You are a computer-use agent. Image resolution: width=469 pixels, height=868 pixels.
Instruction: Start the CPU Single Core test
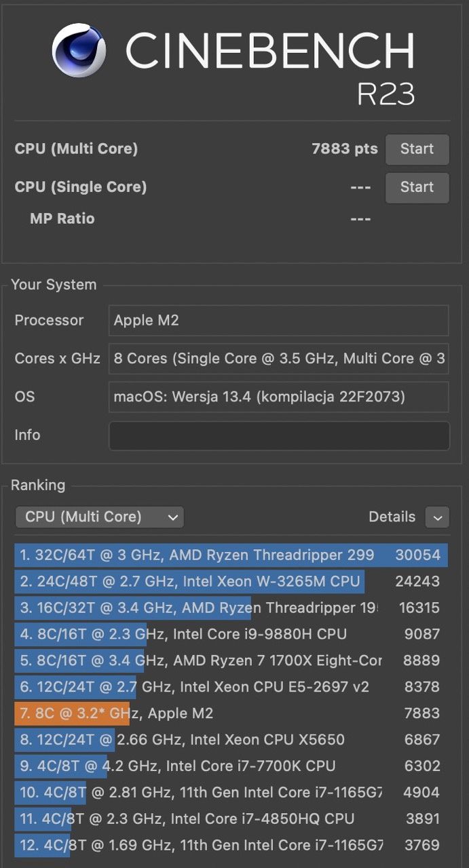click(417, 188)
